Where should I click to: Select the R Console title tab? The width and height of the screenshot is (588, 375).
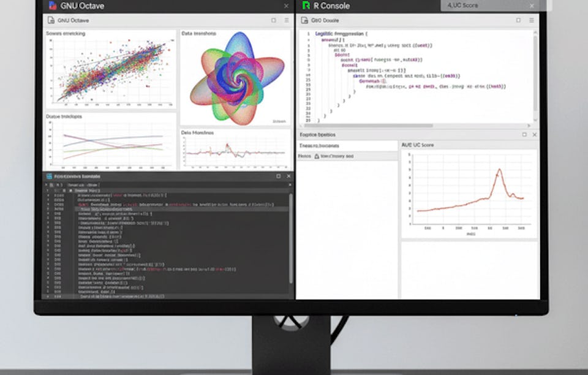click(x=369, y=6)
